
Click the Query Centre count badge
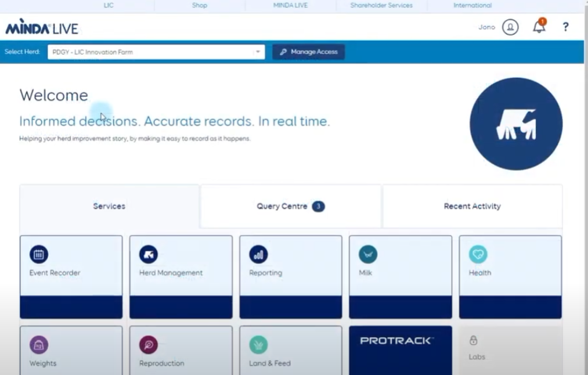[318, 206]
